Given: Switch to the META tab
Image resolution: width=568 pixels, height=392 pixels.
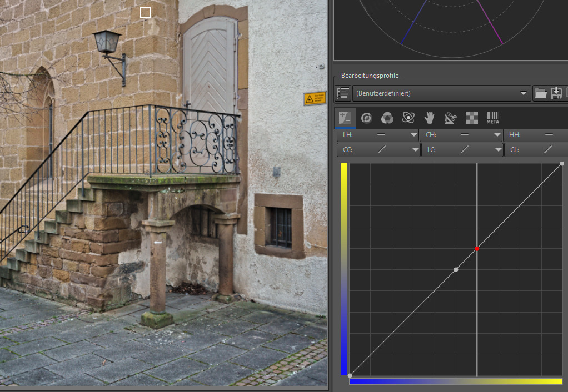Looking at the screenshot, I should 492,118.
